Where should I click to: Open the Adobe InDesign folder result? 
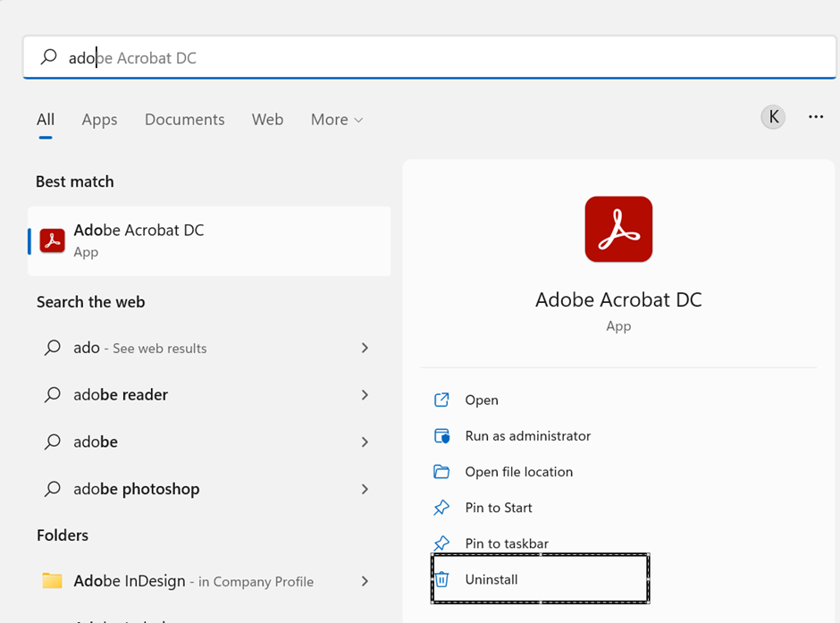pyautogui.click(x=209, y=581)
